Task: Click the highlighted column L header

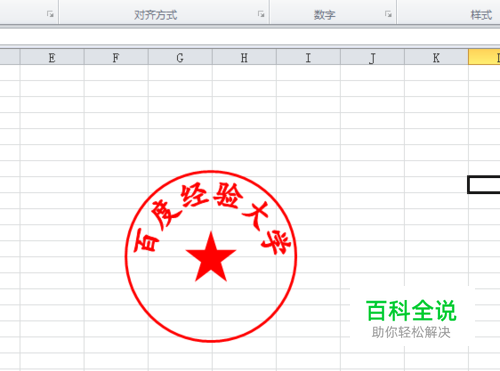Action: tap(484, 57)
